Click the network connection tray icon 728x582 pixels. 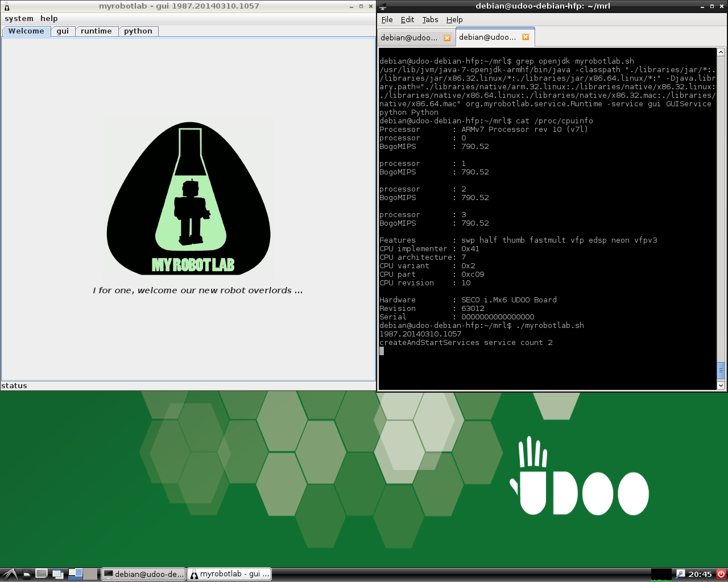(x=680, y=574)
